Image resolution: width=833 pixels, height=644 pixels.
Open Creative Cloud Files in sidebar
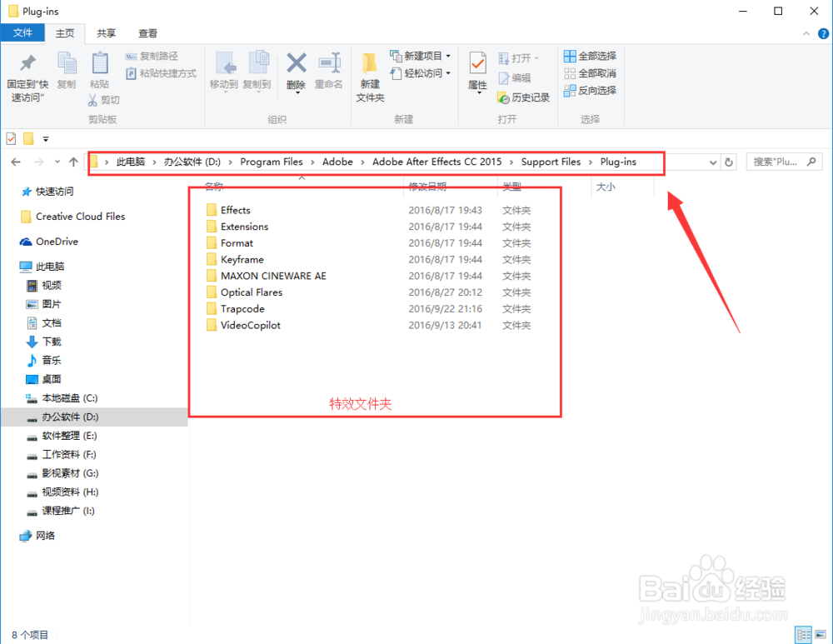point(80,217)
